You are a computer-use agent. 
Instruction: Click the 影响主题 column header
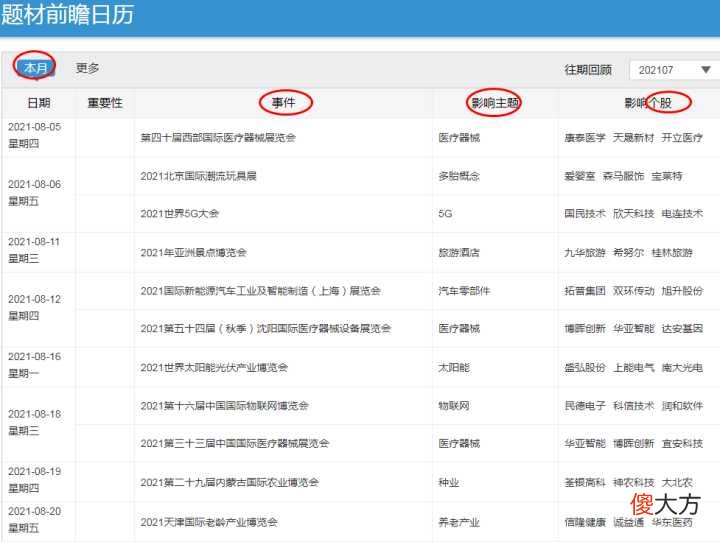point(495,102)
